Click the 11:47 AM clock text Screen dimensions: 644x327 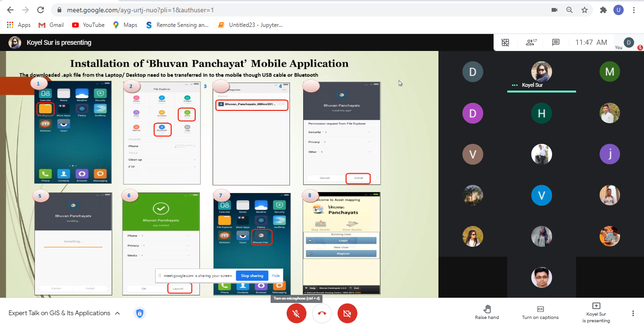[x=591, y=42]
